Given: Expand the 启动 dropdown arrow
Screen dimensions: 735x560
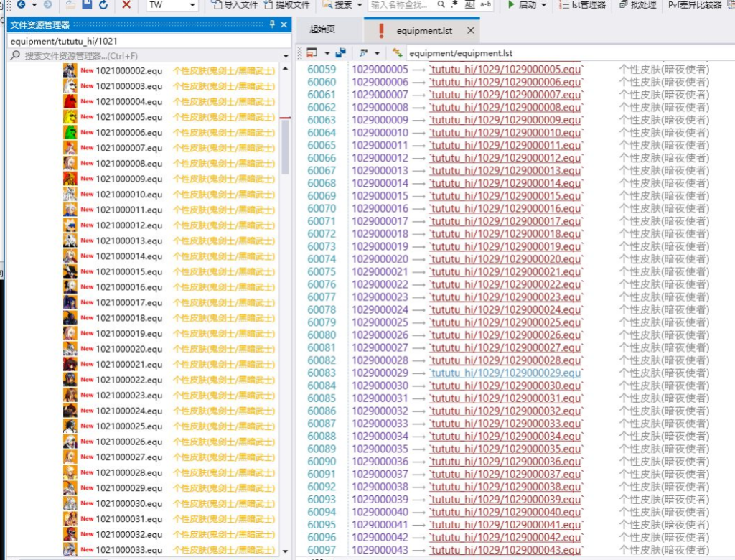Looking at the screenshot, I should point(543,5).
